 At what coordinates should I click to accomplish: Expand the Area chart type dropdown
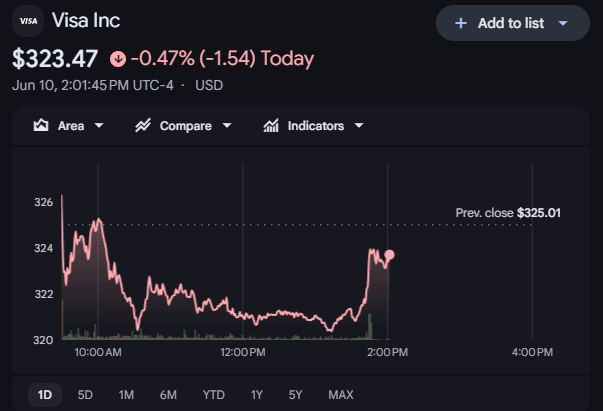click(x=99, y=125)
